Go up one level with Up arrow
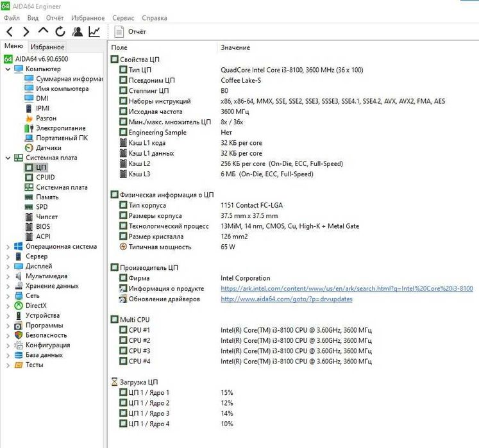This screenshot has height=448, width=479. point(43,31)
